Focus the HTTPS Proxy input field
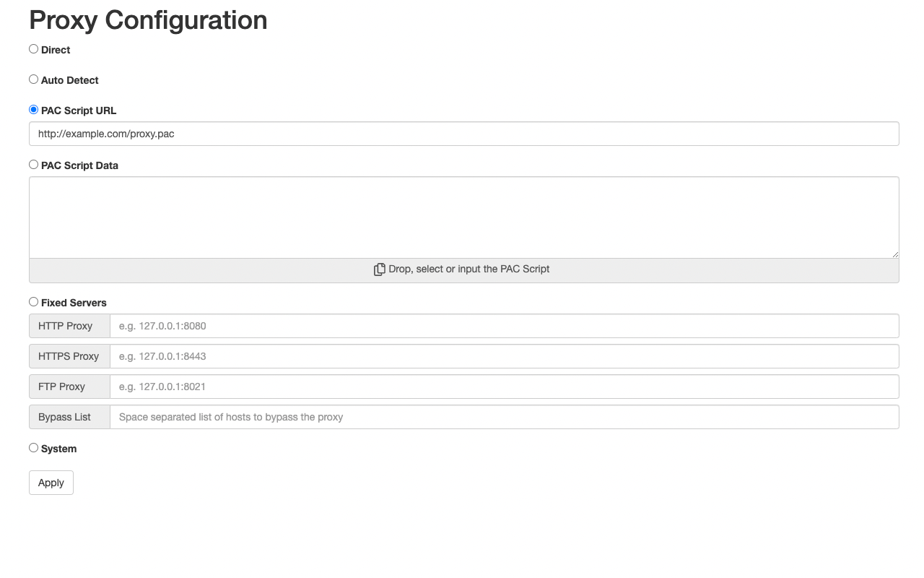The width and height of the screenshot is (924, 578). pos(505,356)
